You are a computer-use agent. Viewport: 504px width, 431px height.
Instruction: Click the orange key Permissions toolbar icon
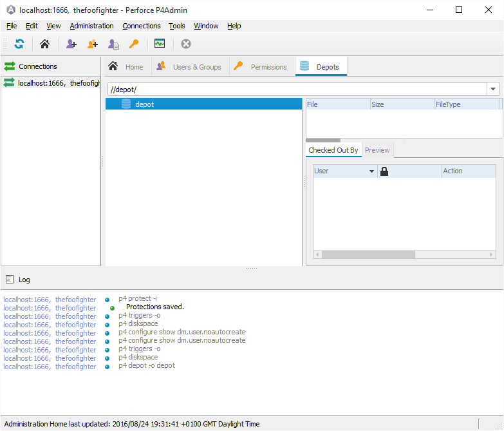(134, 44)
